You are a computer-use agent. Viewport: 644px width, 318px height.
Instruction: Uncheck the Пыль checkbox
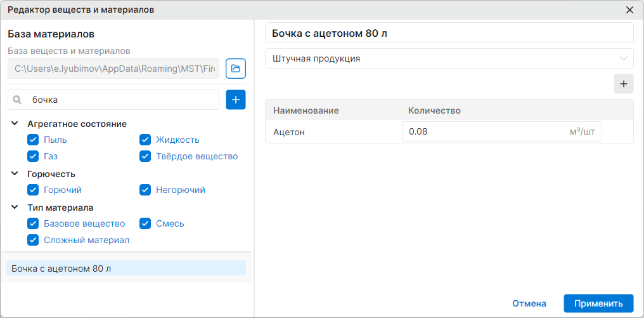33,140
